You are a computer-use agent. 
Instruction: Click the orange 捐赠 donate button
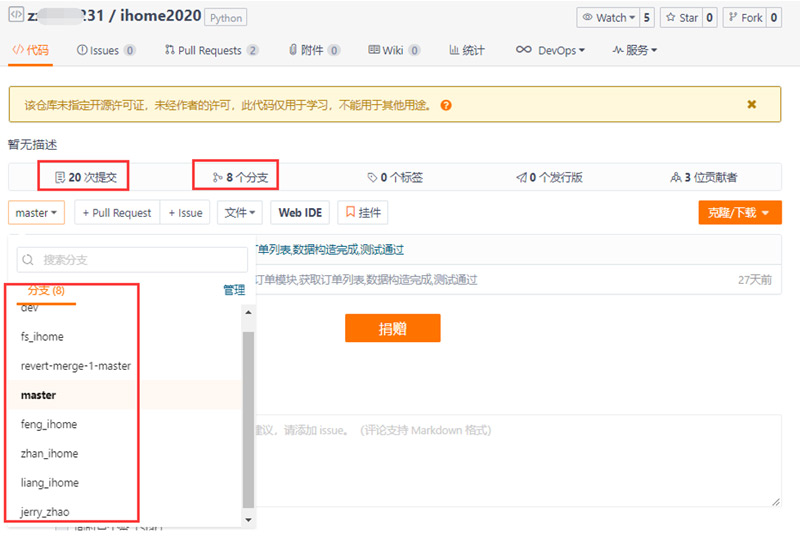392,328
